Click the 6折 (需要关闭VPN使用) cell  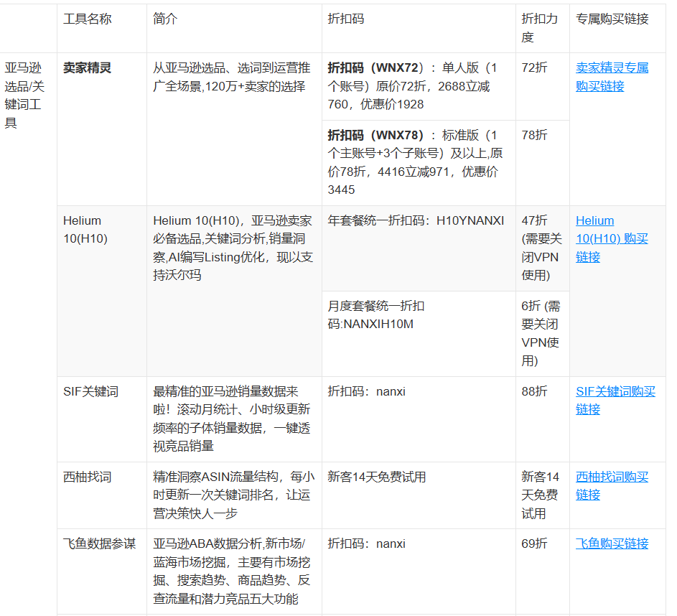[x=542, y=334]
